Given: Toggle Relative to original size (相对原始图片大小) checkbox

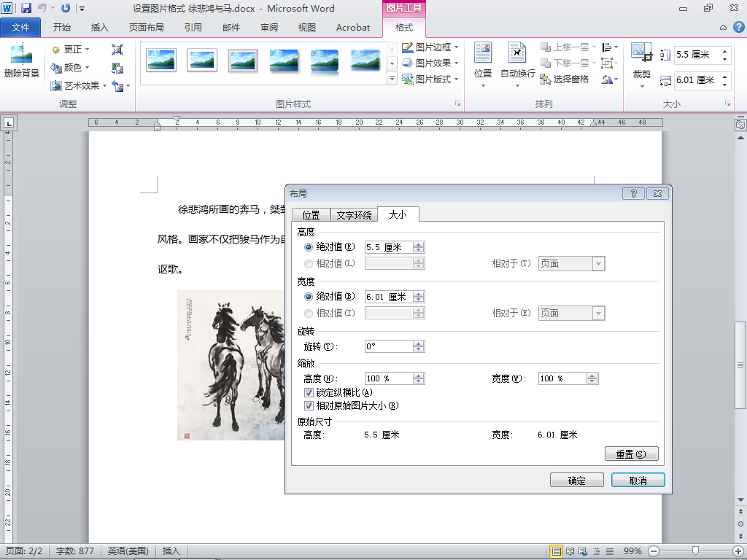Looking at the screenshot, I should [x=309, y=405].
